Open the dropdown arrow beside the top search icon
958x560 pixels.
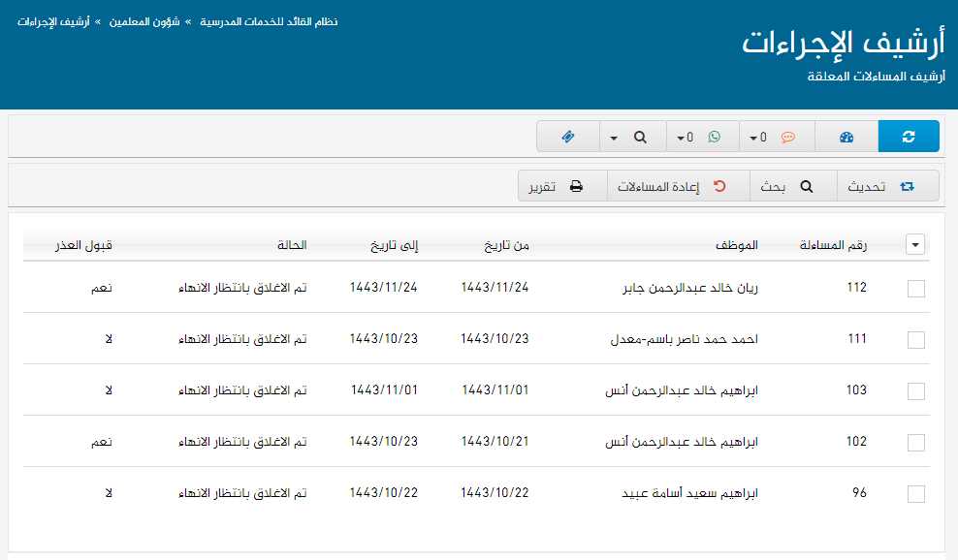click(x=614, y=138)
